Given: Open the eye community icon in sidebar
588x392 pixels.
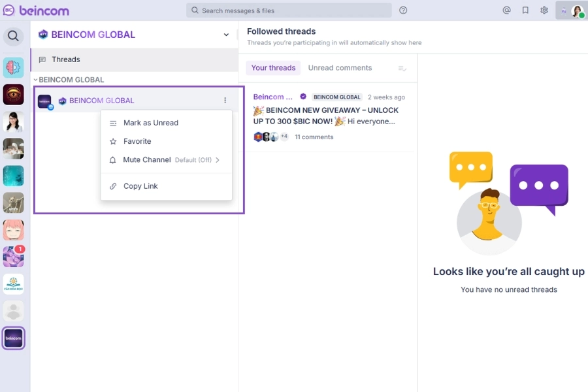Looking at the screenshot, I should tap(14, 95).
